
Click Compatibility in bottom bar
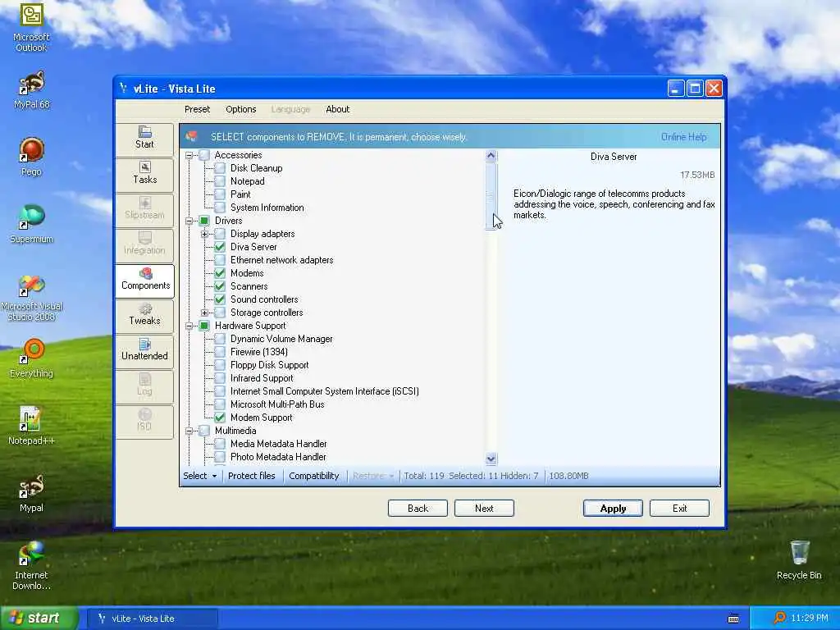click(314, 476)
